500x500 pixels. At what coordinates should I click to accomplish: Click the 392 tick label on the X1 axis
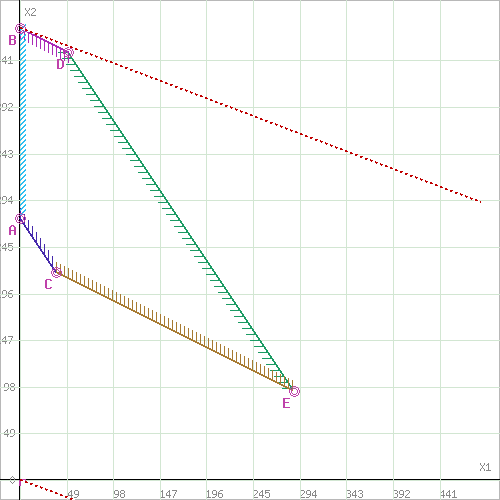[402, 494]
